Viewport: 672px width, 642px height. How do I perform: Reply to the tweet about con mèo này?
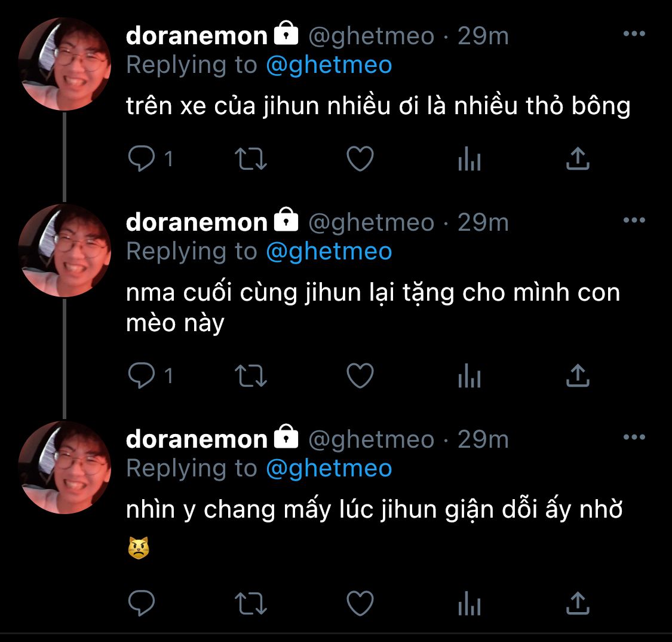(142, 375)
